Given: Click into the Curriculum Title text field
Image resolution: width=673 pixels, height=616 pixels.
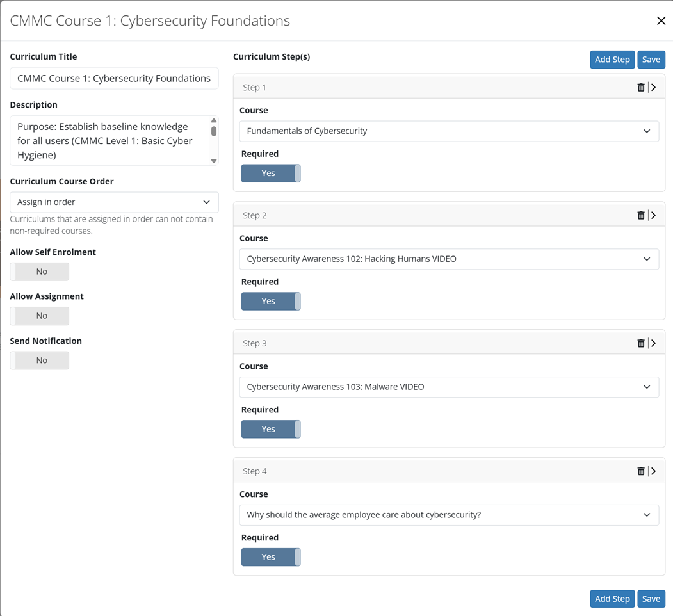Looking at the screenshot, I should [114, 79].
